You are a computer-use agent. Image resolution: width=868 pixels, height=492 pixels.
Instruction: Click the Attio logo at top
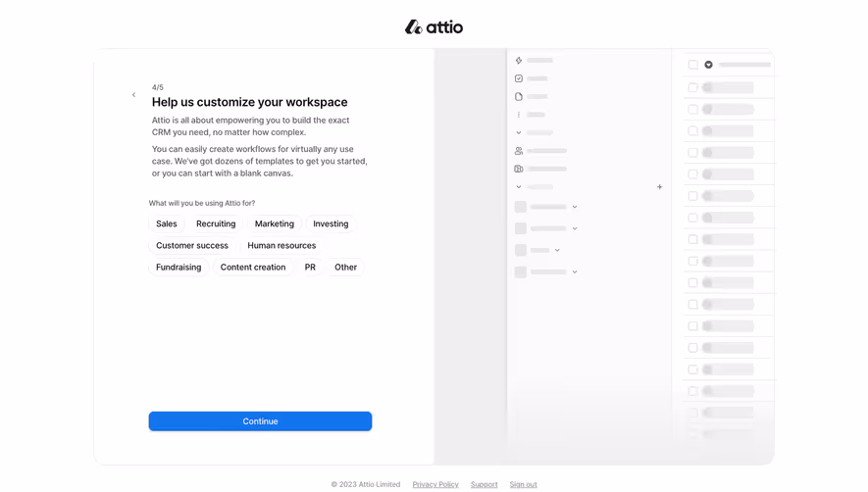pyautogui.click(x=434, y=26)
